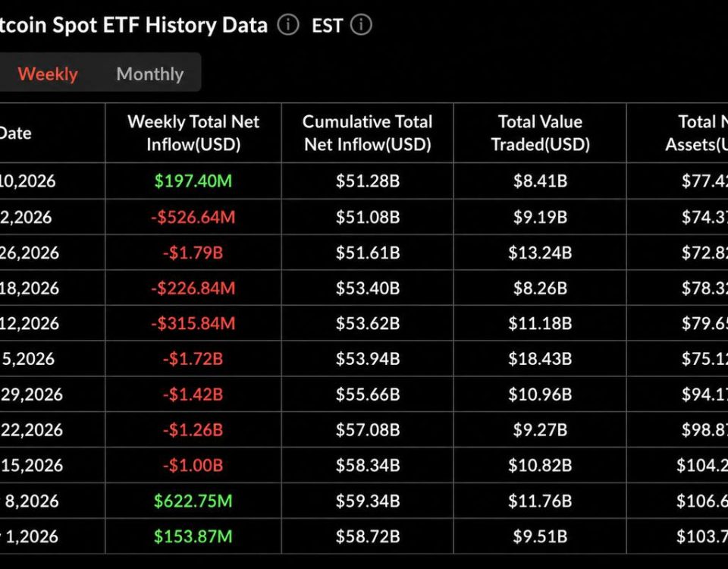Image resolution: width=728 pixels, height=569 pixels.
Task: Select the $153.87M weekly inflow cell
Action: coord(193,536)
